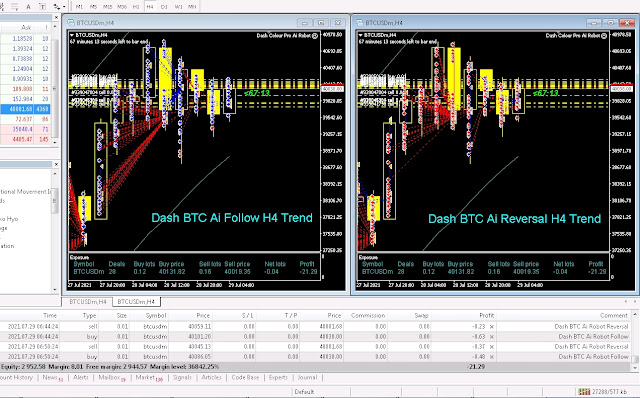Viewport: 640px width, 398px height.
Task: Open the arrows tool dropdown arrow
Action: tap(64, 7)
